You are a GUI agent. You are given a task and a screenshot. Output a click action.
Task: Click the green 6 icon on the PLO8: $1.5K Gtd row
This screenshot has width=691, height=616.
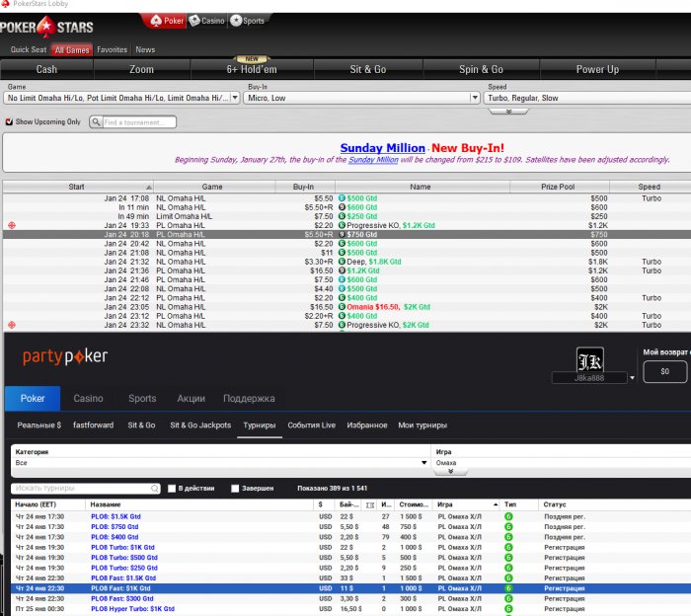click(x=508, y=516)
